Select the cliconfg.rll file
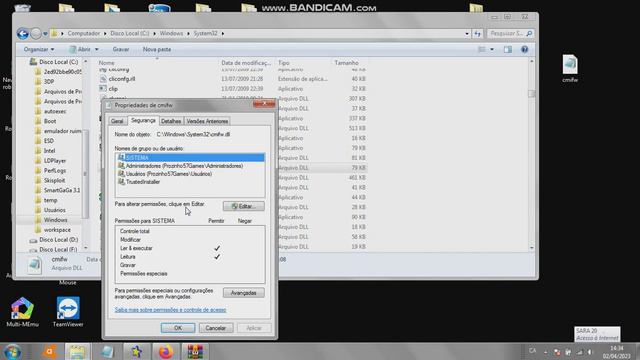The width and height of the screenshot is (640, 360). [122, 79]
